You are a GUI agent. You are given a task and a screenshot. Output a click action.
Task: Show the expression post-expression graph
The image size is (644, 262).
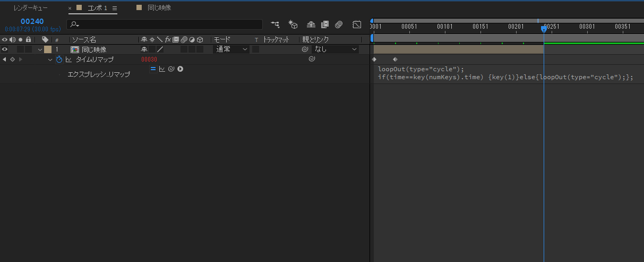tap(162, 69)
